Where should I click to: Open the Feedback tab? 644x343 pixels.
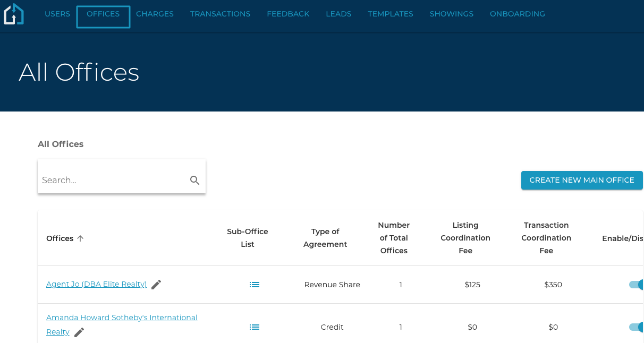(x=288, y=14)
